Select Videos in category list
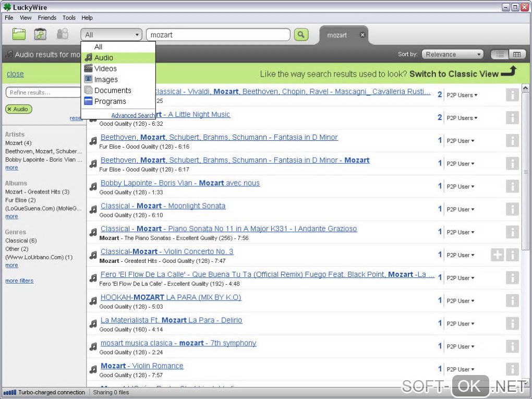Image resolution: width=532 pixels, height=399 pixels. [118, 68]
